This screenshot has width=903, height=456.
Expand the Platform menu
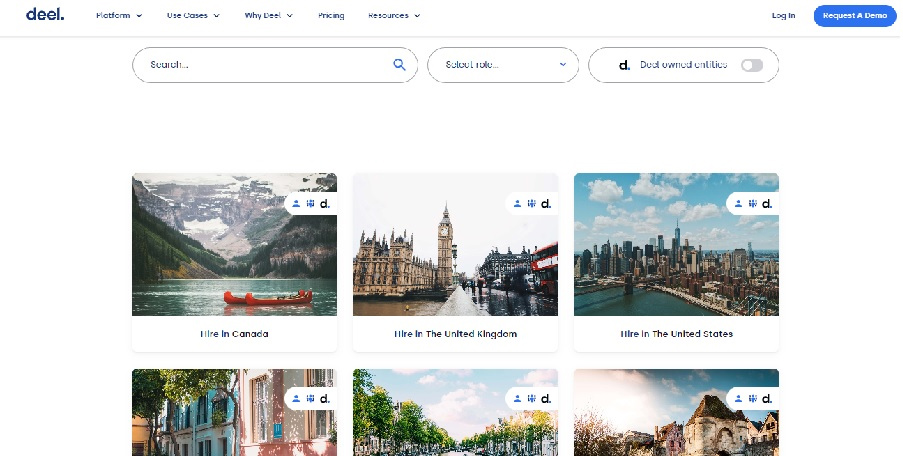coord(119,16)
